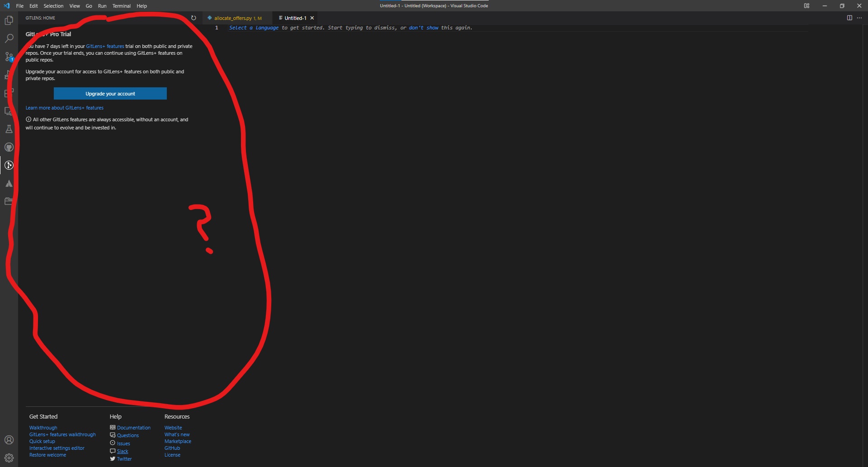Open the Help menu
Image resolution: width=868 pixels, height=467 pixels.
click(x=142, y=6)
